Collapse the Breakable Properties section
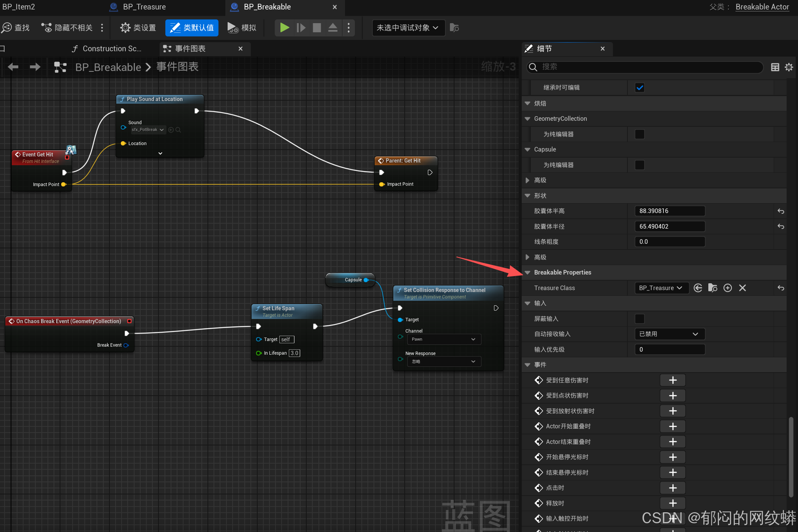Screen dimensions: 798x532 (x=527, y=272)
